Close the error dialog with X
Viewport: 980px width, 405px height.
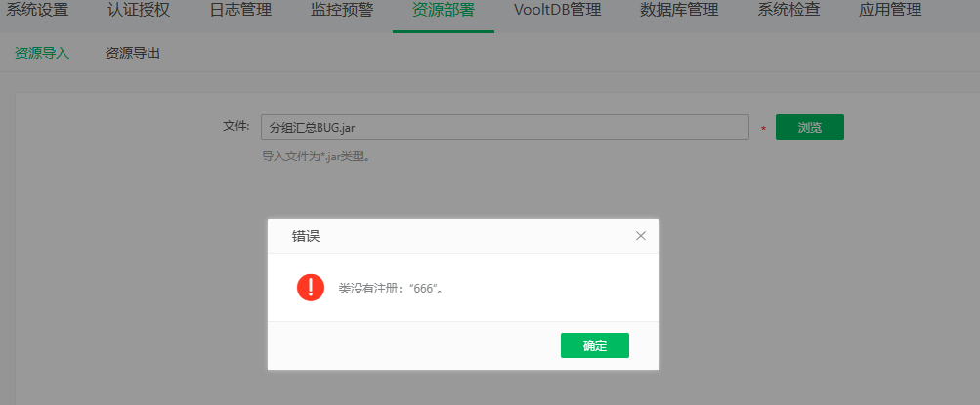point(641,236)
